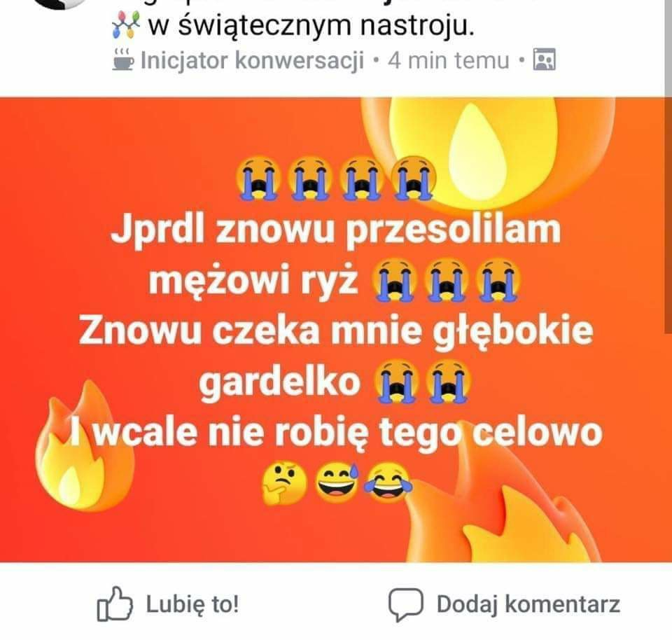Click the 'I wcale nie robię tego celowo' line
The image size is (672, 640).
pyautogui.click(x=337, y=431)
